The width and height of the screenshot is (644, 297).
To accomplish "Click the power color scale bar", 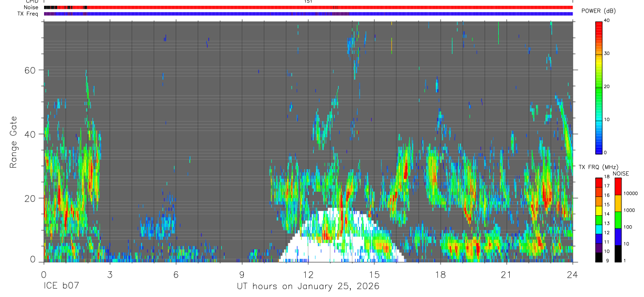I will [599, 87].
